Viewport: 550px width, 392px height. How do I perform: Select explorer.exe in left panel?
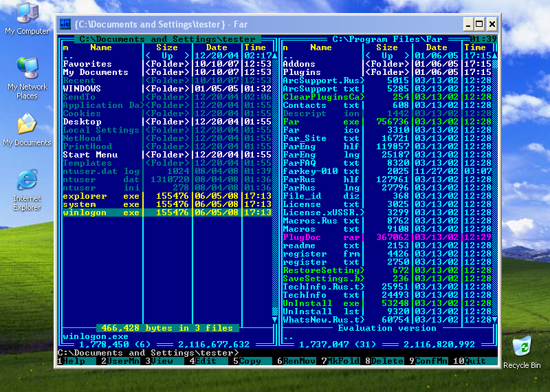tap(167, 196)
